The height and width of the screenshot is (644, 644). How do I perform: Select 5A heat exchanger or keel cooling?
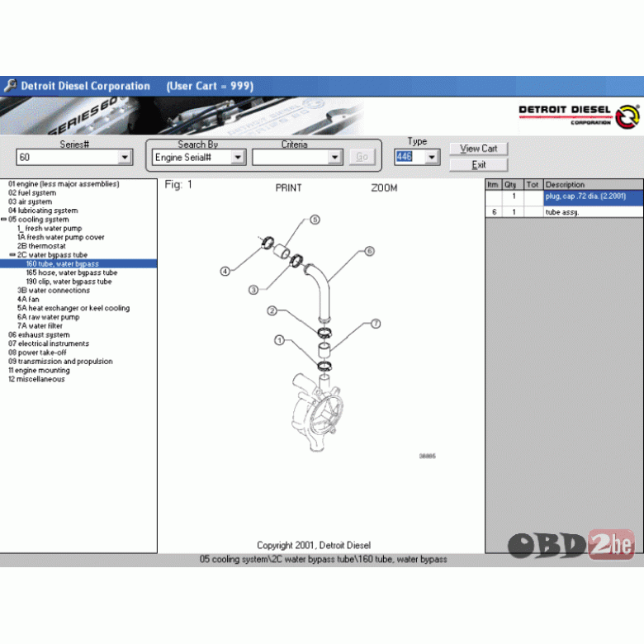point(73,308)
